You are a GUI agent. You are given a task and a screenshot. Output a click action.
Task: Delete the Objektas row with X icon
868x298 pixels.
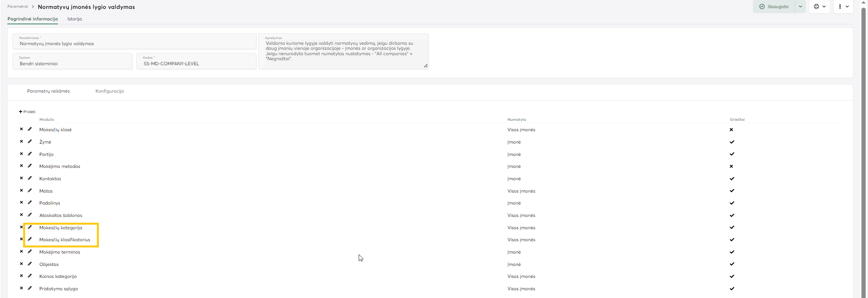tap(22, 264)
